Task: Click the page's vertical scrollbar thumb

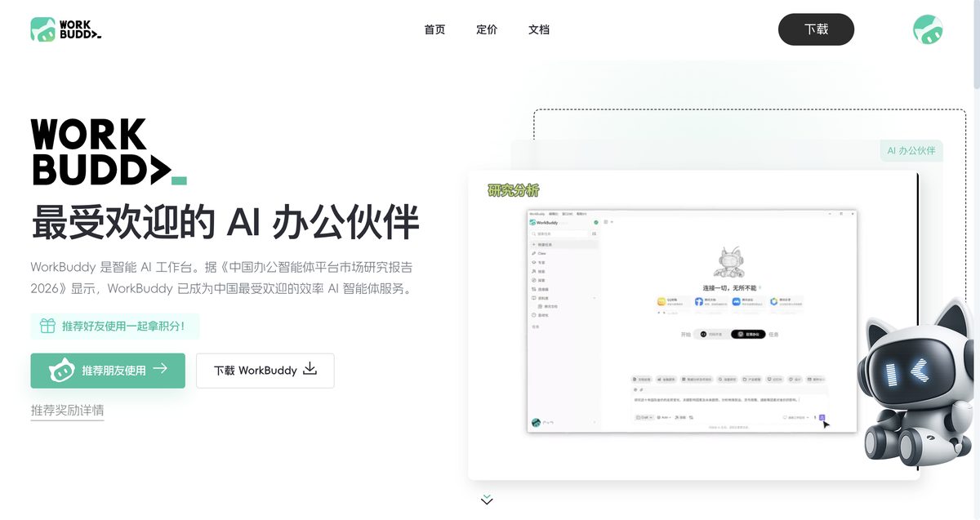Action: click(977, 45)
